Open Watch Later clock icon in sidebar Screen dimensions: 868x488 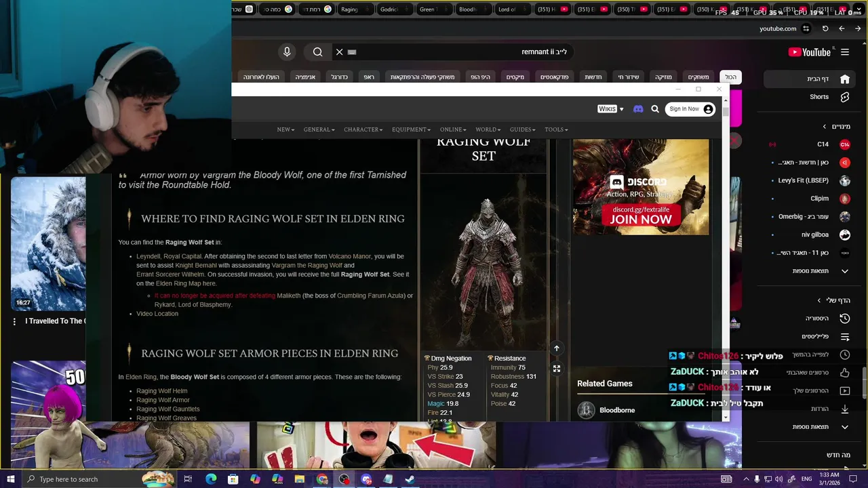click(845, 354)
